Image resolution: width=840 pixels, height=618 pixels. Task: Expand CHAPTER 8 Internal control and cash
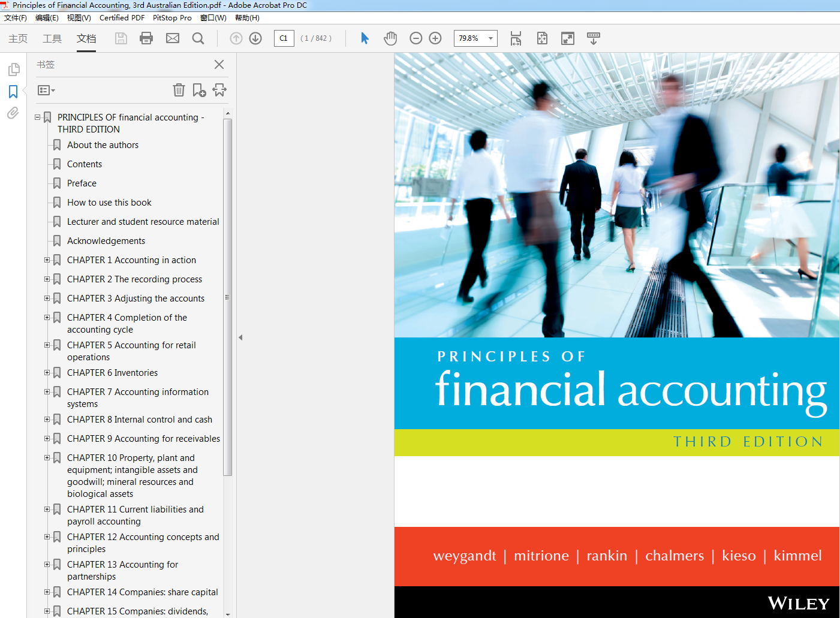(x=47, y=420)
